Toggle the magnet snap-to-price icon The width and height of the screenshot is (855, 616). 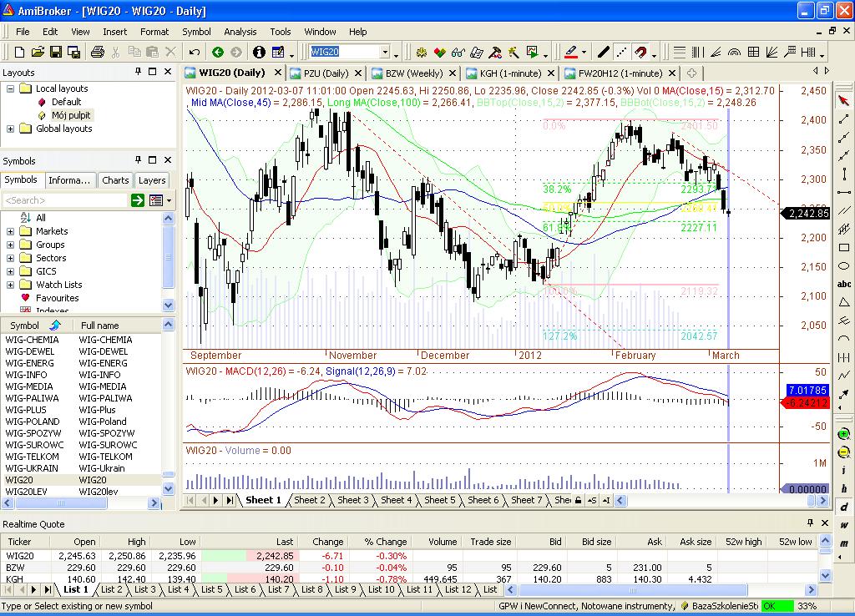pyautogui.click(x=640, y=52)
